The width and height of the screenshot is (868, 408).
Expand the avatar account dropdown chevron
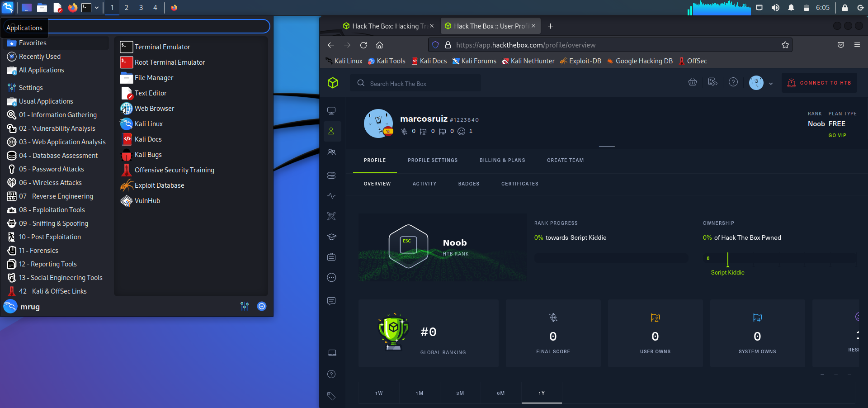(x=771, y=83)
